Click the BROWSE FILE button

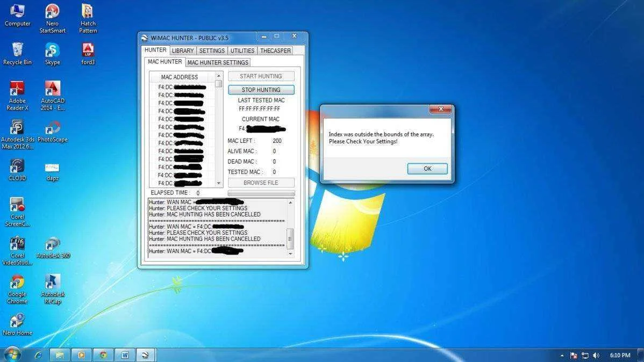click(x=261, y=183)
